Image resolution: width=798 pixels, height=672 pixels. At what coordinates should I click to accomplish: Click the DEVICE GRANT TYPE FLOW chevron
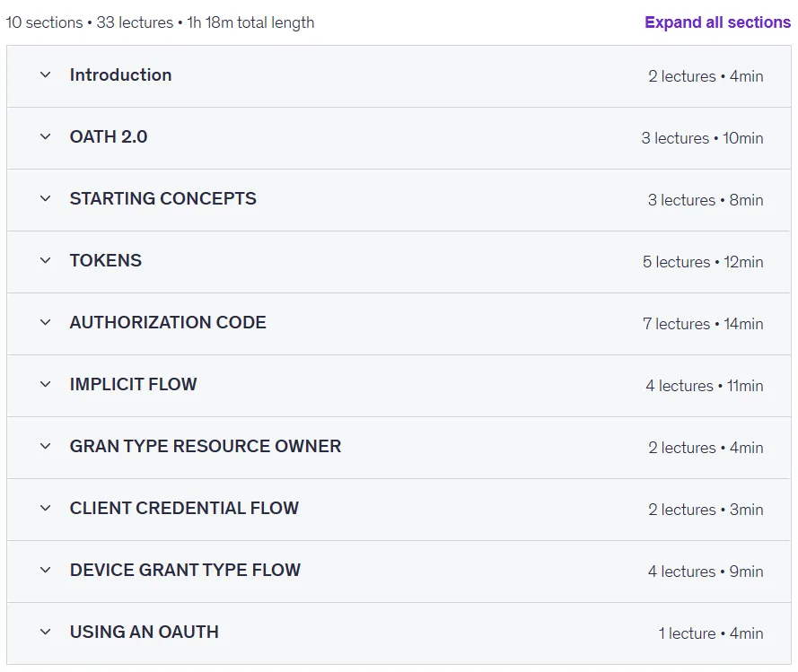[45, 570]
